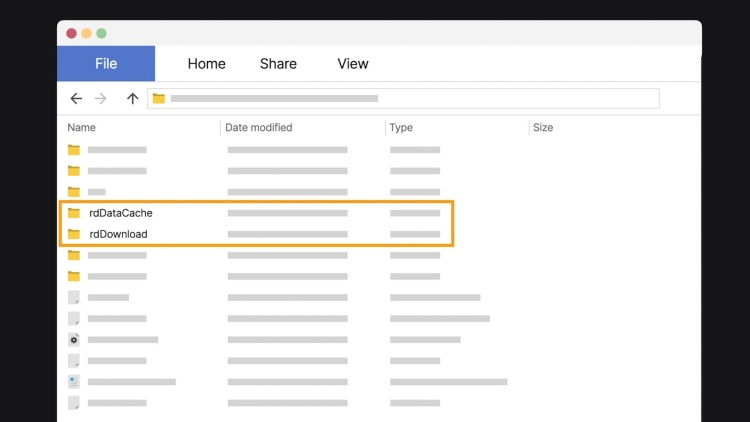Sort by Type column header
The image size is (750, 422).
401,128
